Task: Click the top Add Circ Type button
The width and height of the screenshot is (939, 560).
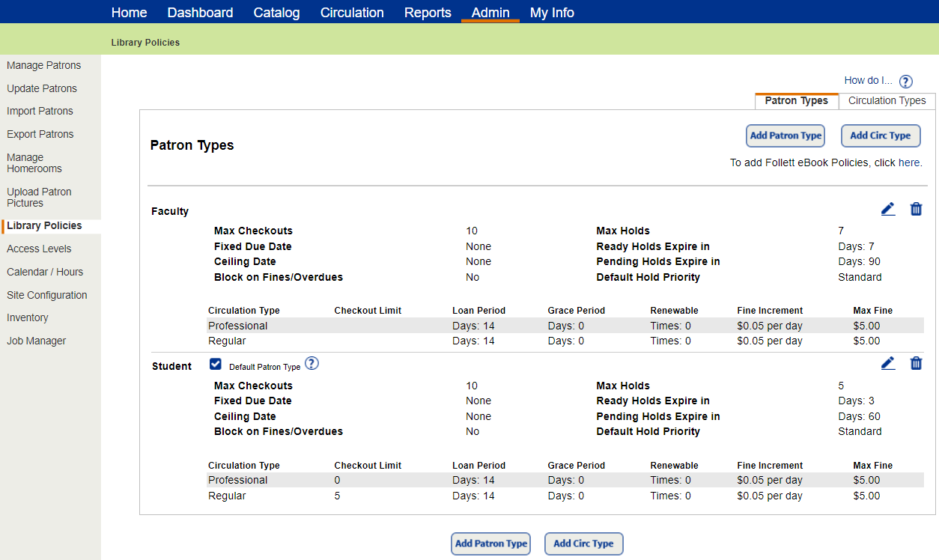Action: click(x=881, y=136)
